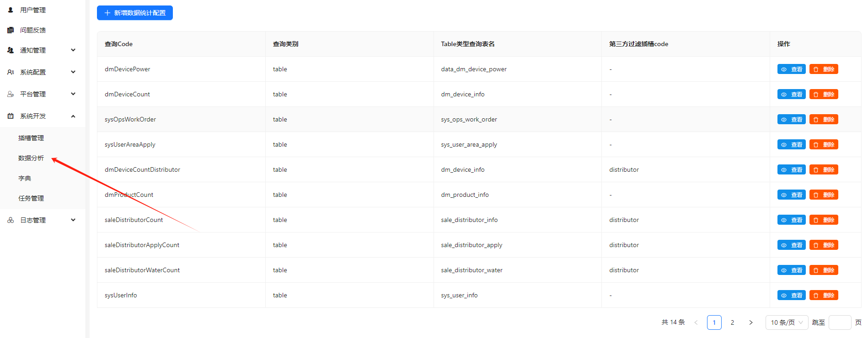Delete the saleDistributorCount configuration row
Viewport: 868px width, 338px height.
[824, 220]
